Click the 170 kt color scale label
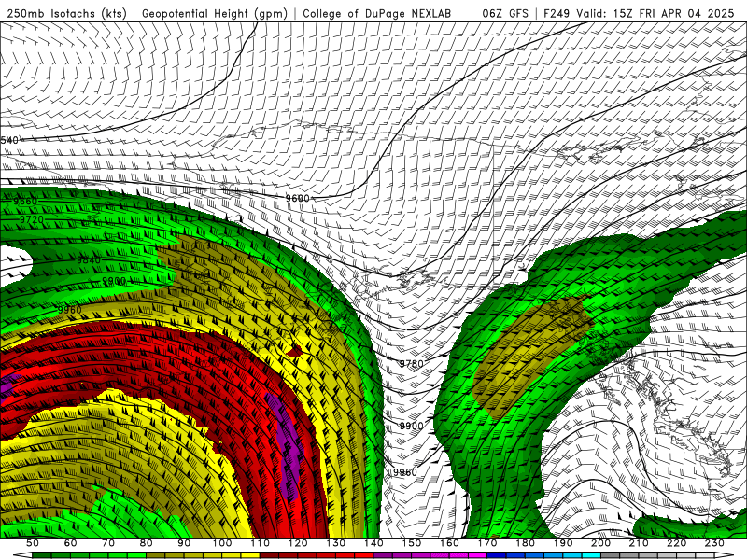The width and height of the screenshot is (747, 560). 486,543
